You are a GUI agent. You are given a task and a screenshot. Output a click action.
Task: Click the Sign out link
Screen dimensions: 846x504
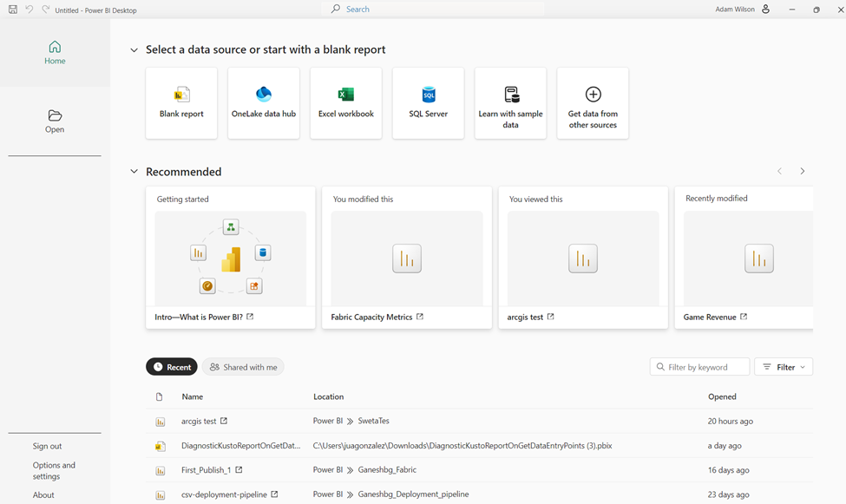(x=47, y=446)
